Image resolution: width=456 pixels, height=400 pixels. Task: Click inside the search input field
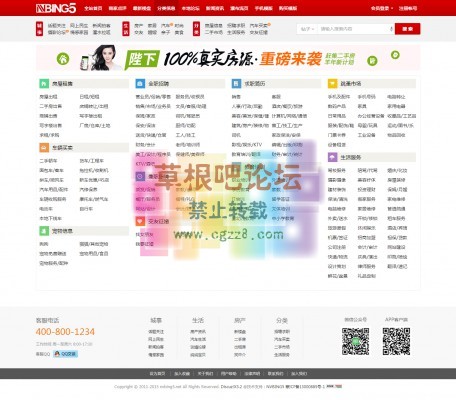[353, 29]
